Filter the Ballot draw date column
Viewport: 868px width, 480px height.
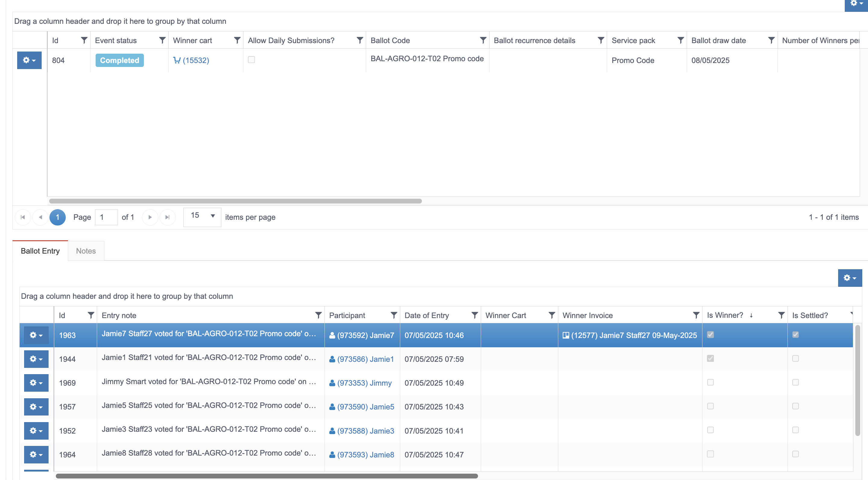771,40
